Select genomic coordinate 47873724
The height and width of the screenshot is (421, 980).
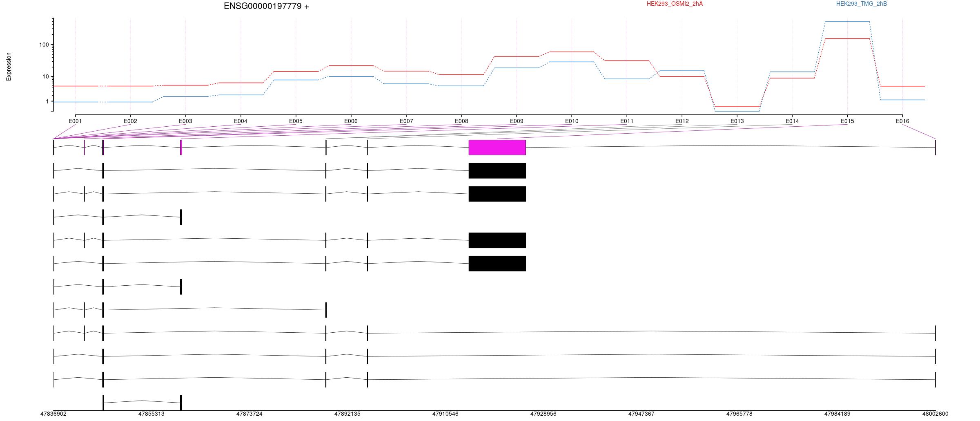249,414
